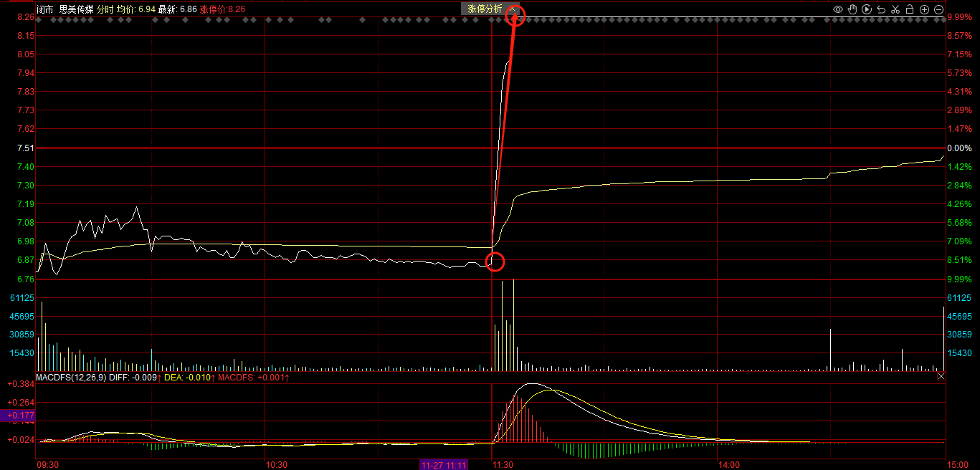Click the 涨停价:8.26 label

pyautogui.click(x=222, y=9)
